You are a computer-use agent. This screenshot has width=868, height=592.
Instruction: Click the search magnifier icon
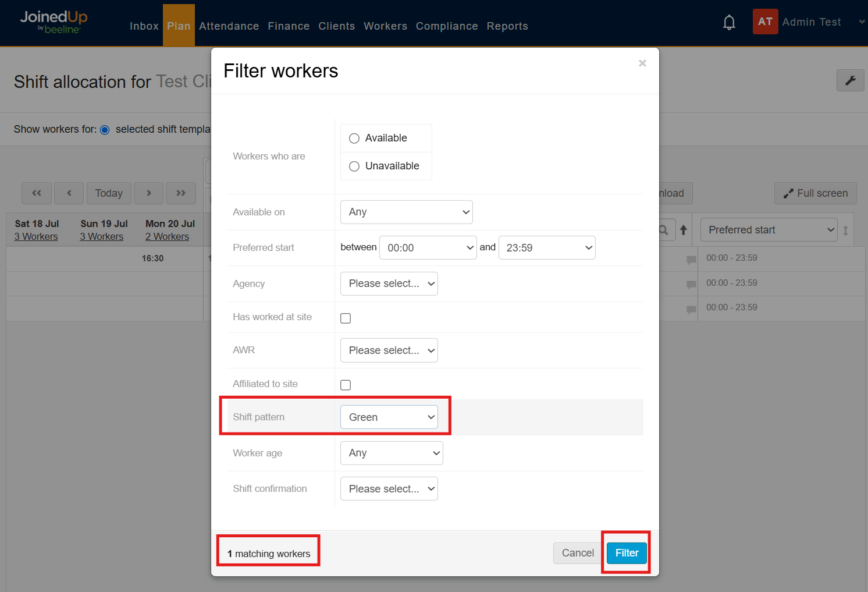(x=664, y=230)
